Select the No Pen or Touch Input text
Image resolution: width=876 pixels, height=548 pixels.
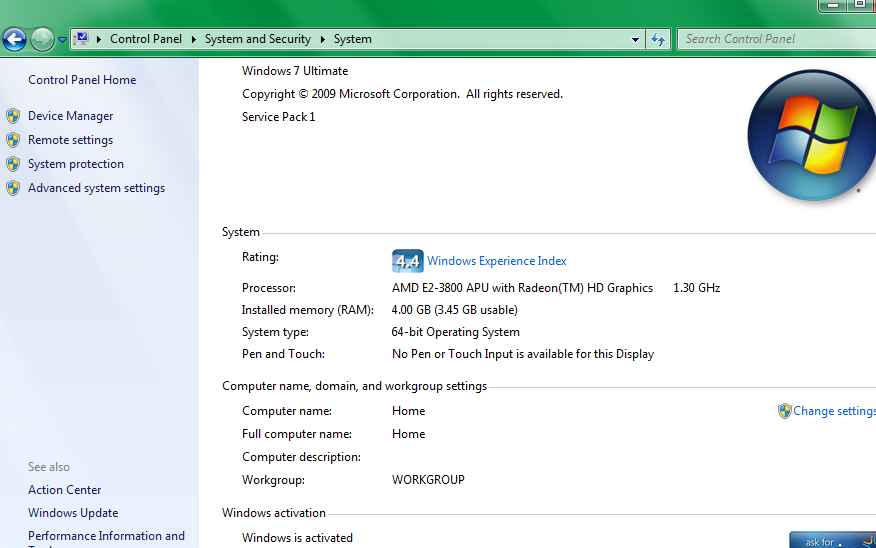click(x=523, y=354)
